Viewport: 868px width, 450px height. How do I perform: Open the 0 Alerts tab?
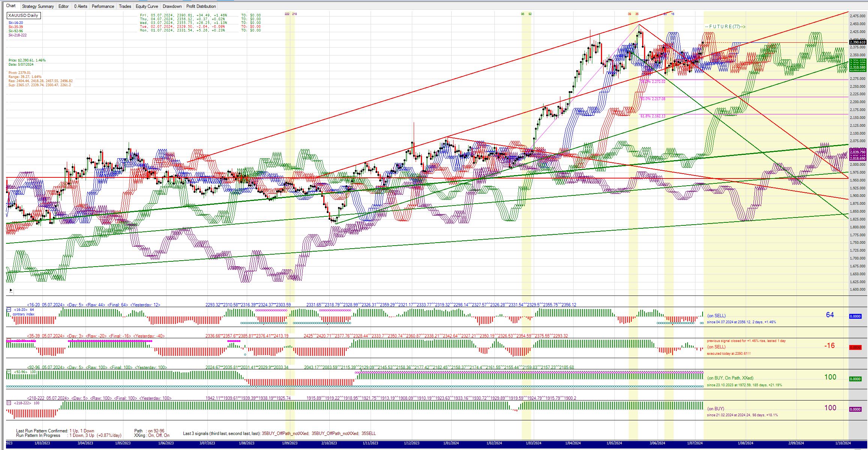click(x=81, y=6)
